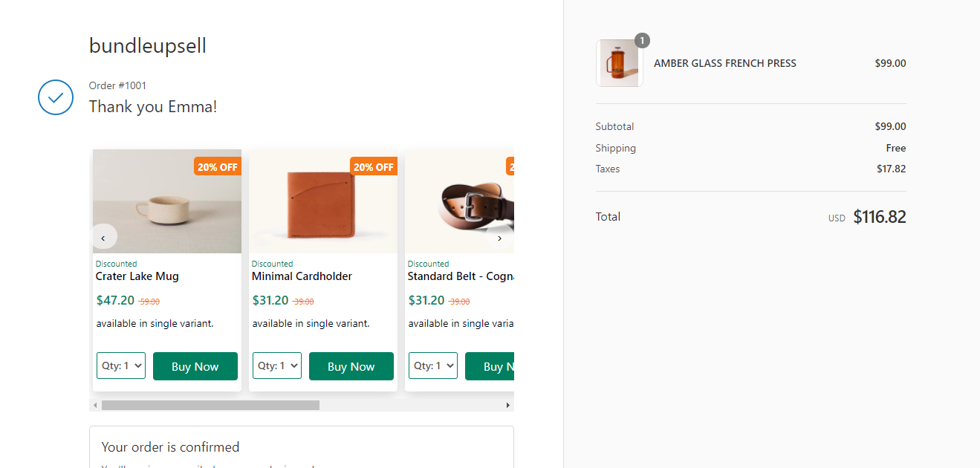
Task: Click previous arrow on product carousel
Action: pos(103,238)
